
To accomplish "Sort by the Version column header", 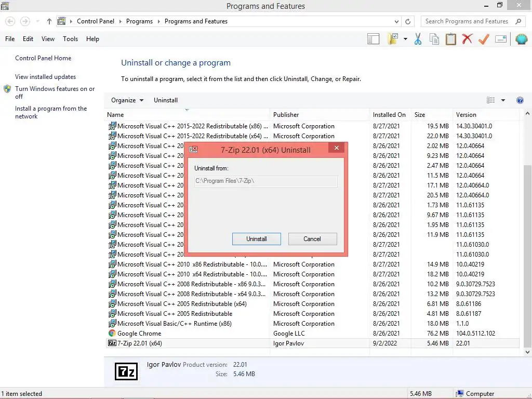I will pos(486,115).
